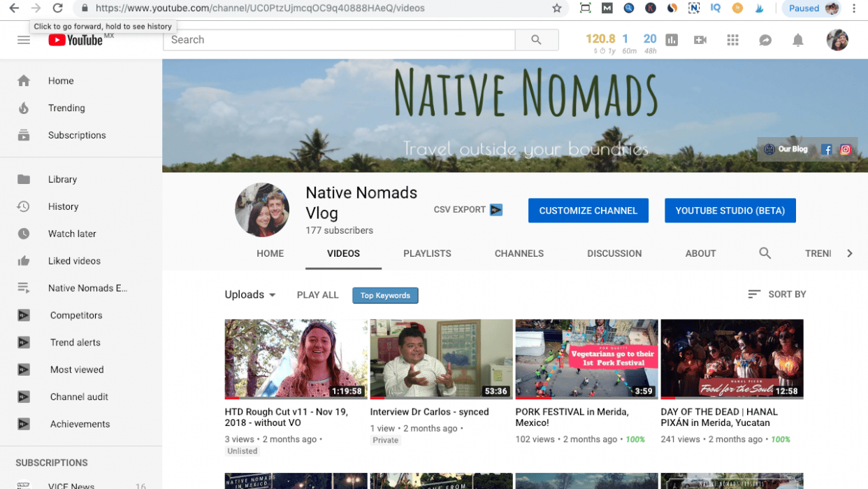Click the 177 subscribers text
The image size is (868, 489).
click(x=339, y=230)
